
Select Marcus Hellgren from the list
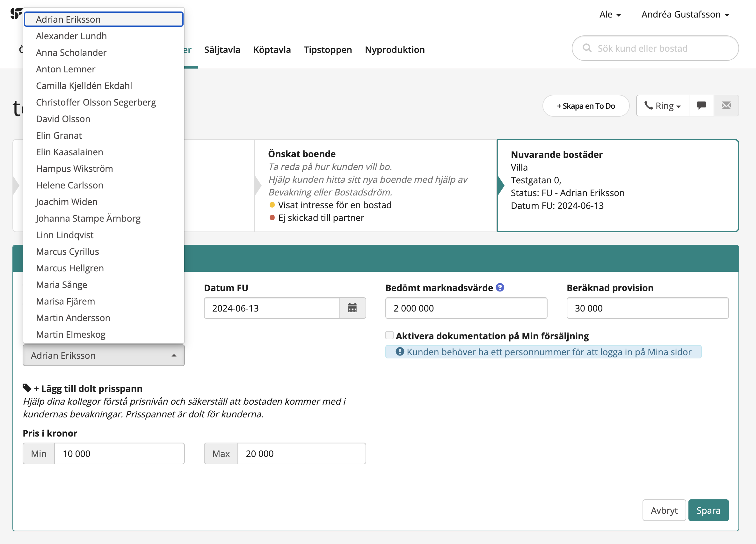click(x=70, y=268)
